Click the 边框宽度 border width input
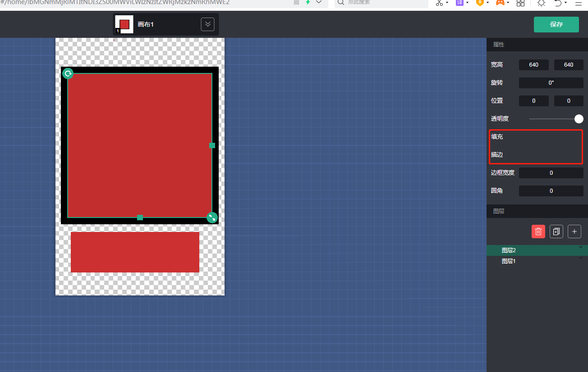The width and height of the screenshot is (588, 372). point(551,173)
